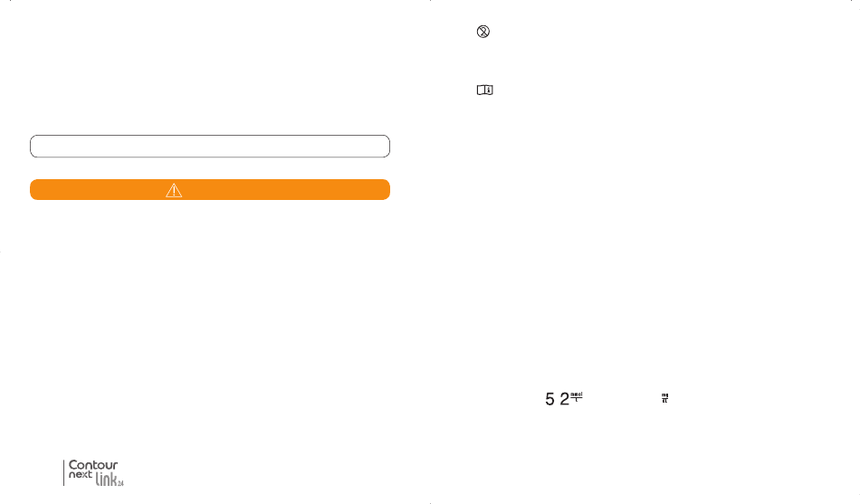This screenshot has height=504, width=860.
Task: Click the word Contour in the logo
Action: (93, 465)
